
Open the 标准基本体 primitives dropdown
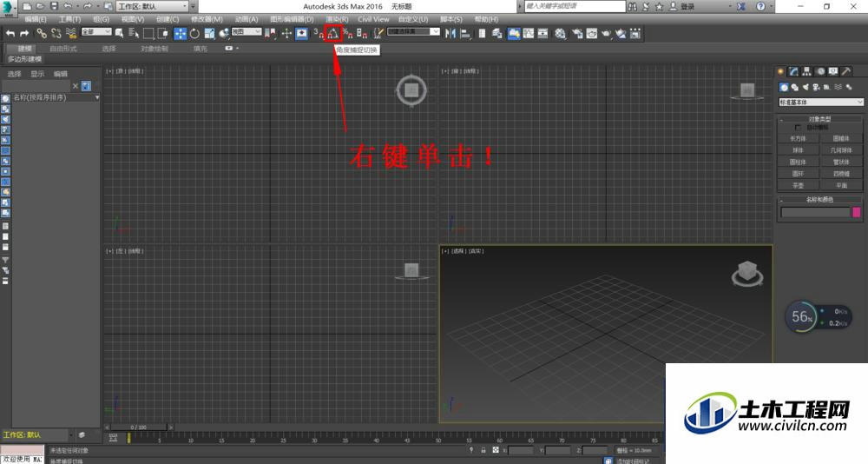click(x=821, y=102)
